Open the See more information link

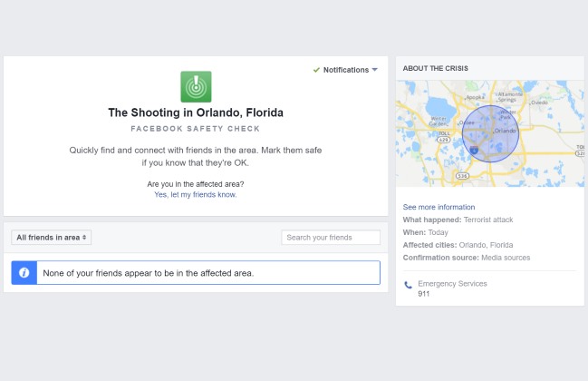(439, 207)
